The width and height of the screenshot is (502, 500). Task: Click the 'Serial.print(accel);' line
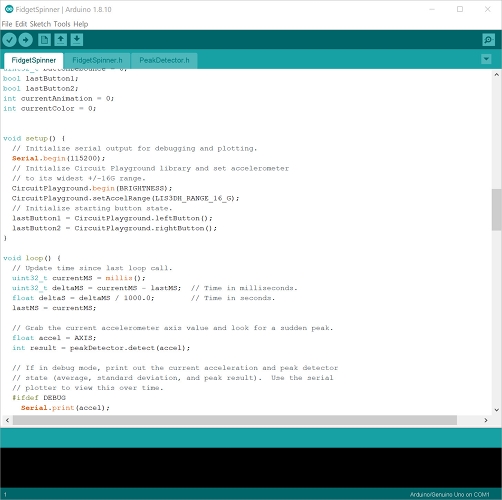(65, 408)
